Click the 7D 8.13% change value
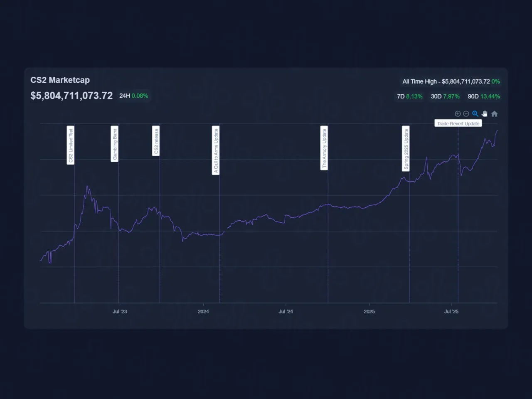This screenshot has height=399, width=532. 409,96
